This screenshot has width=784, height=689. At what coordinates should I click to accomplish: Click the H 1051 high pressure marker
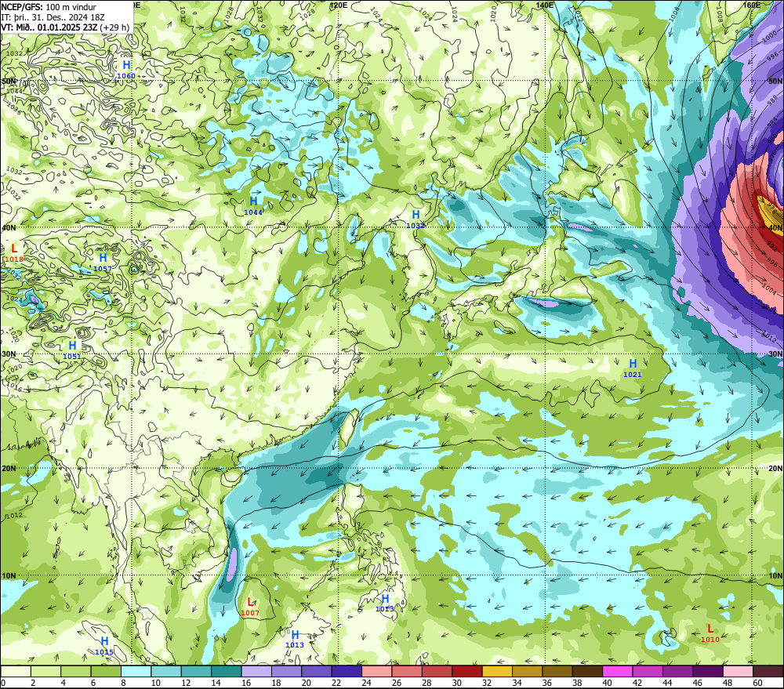point(72,350)
